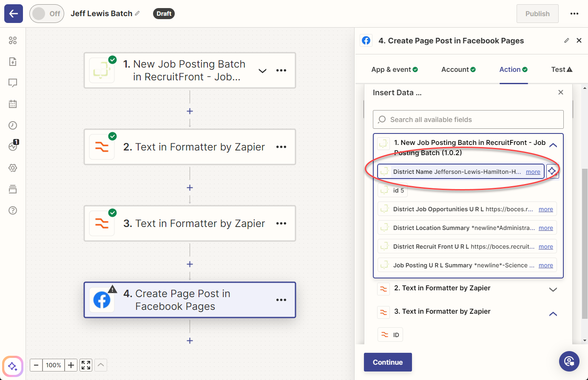This screenshot has height=380, width=588.
Task: Switch to App & event tab
Action: point(395,69)
